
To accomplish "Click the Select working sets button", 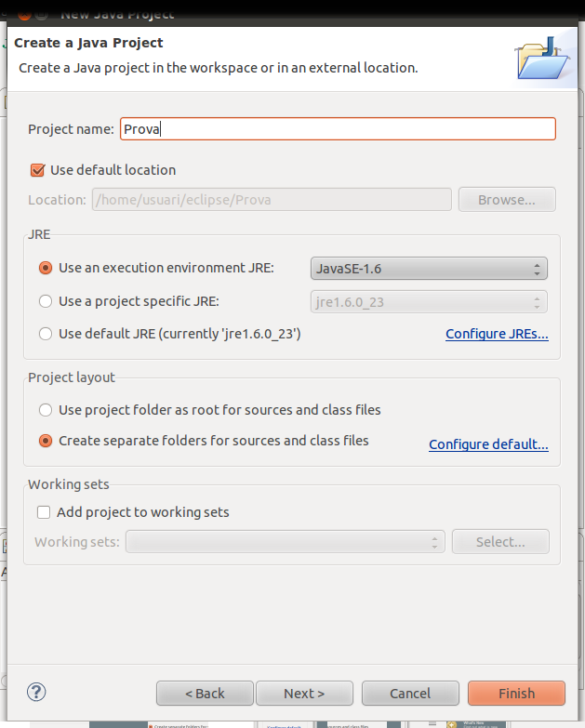I will pyautogui.click(x=500, y=542).
